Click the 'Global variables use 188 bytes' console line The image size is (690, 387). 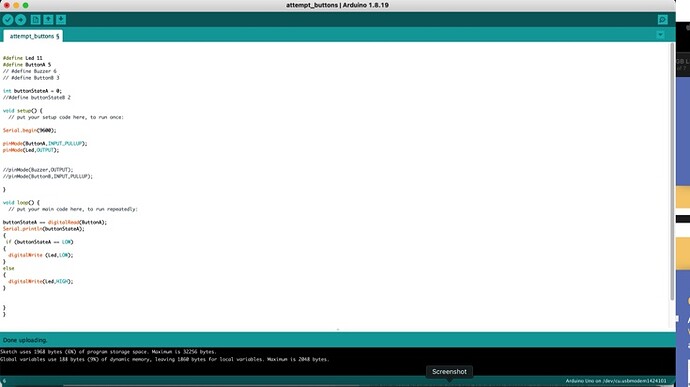coord(165,359)
